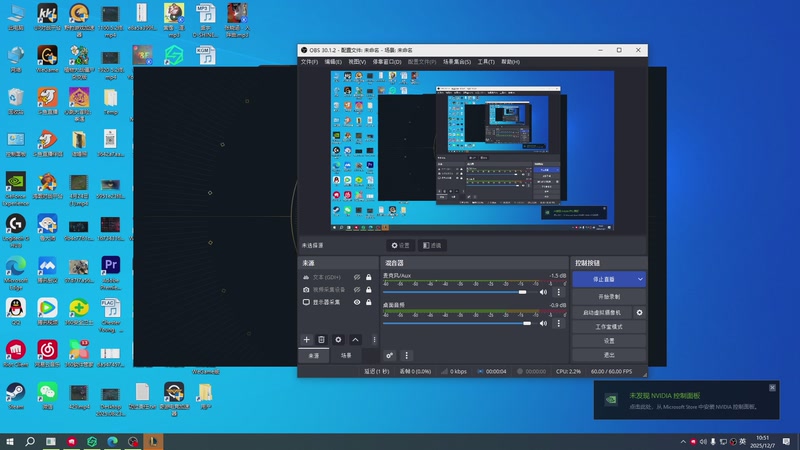Open 视图(V) menu in OBS

click(x=357, y=62)
